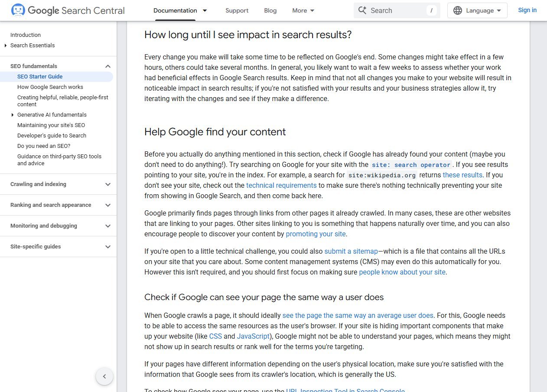547x392 pixels.
Task: Open the technical requirements link
Action: point(281,186)
